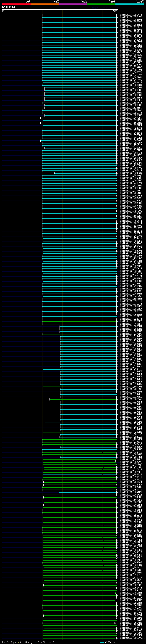Screen dimensions: 146x644
Task: Select the label UniRef100_Q7U3V0
Action: coord(131,183)
